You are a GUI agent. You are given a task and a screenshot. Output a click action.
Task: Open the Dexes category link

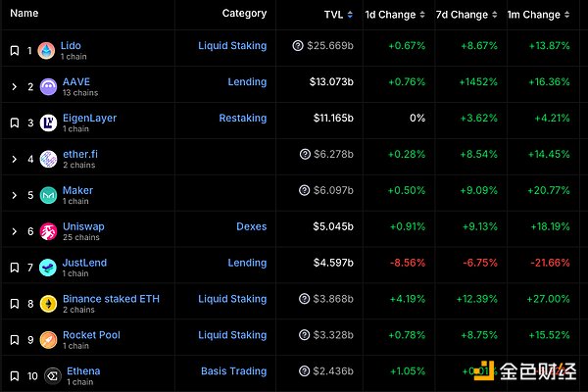click(251, 226)
